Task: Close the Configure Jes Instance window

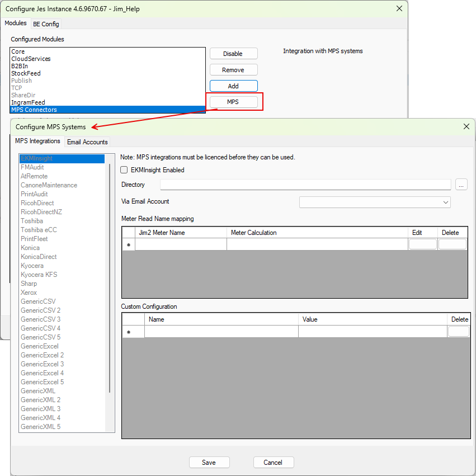Action: (399, 8)
